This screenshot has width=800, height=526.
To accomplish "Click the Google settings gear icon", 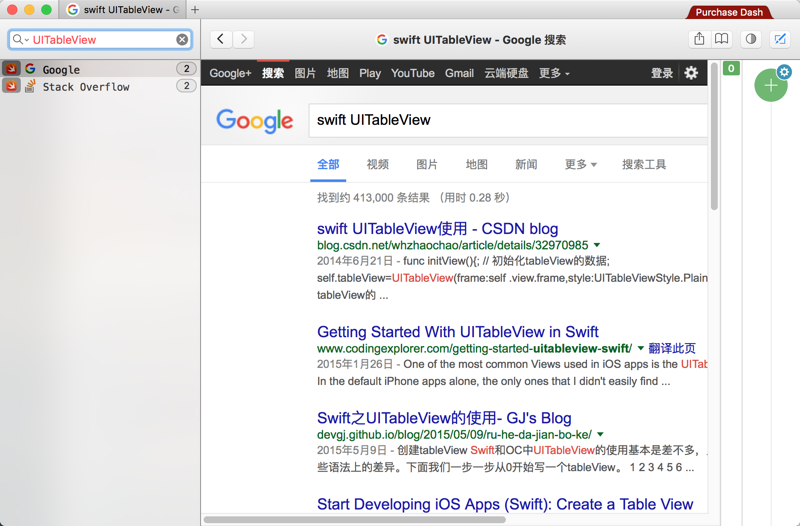I will (x=691, y=73).
